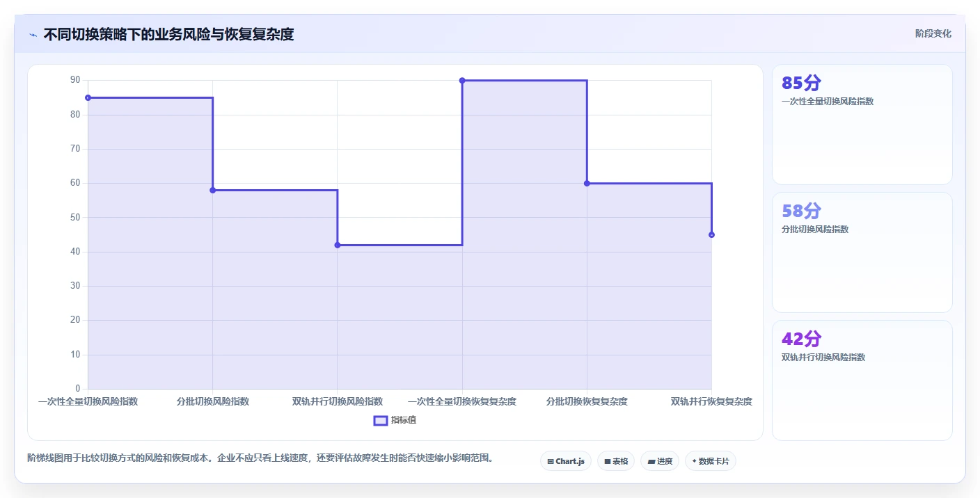Click the x-axis label 双轨并行恢复复杂度

click(x=711, y=401)
